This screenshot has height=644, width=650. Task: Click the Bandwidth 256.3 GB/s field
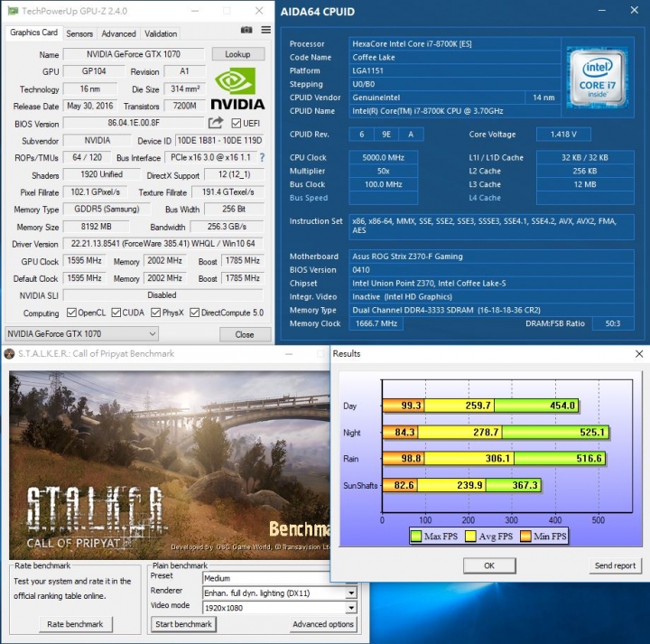tap(227, 227)
